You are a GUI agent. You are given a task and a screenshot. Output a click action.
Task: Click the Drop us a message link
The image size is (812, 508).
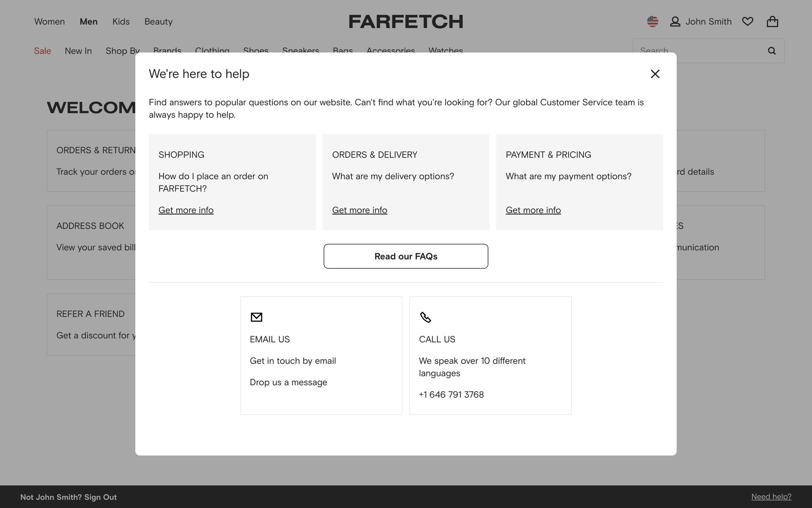288,382
